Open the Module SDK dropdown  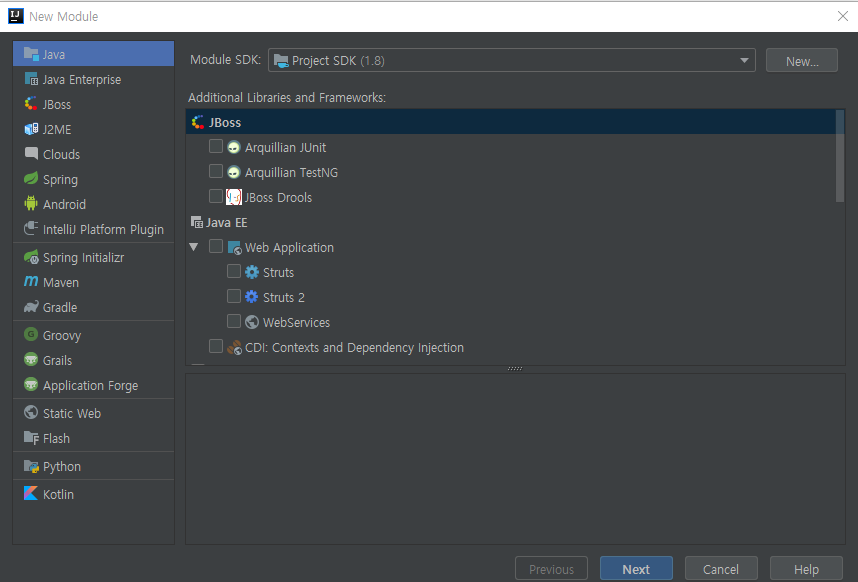tap(512, 60)
